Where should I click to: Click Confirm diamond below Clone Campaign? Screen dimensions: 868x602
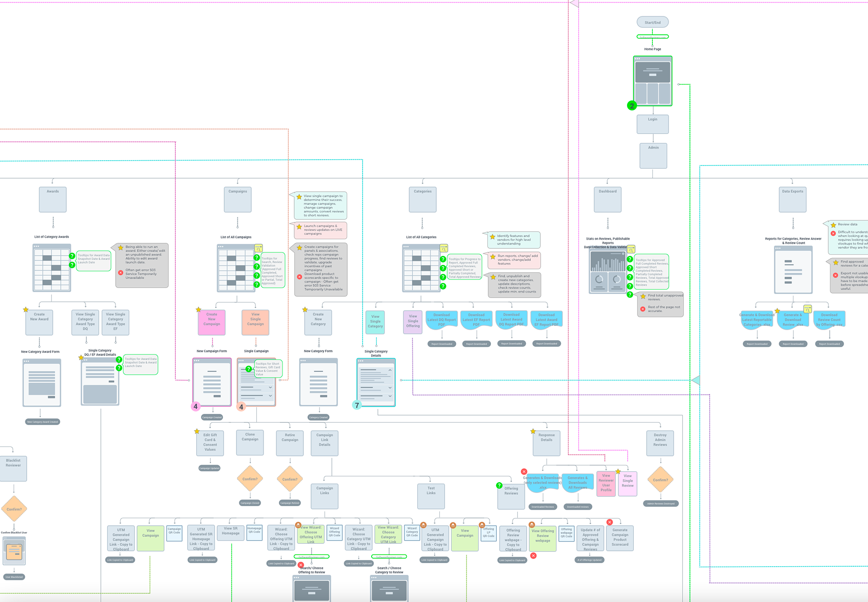pos(250,479)
